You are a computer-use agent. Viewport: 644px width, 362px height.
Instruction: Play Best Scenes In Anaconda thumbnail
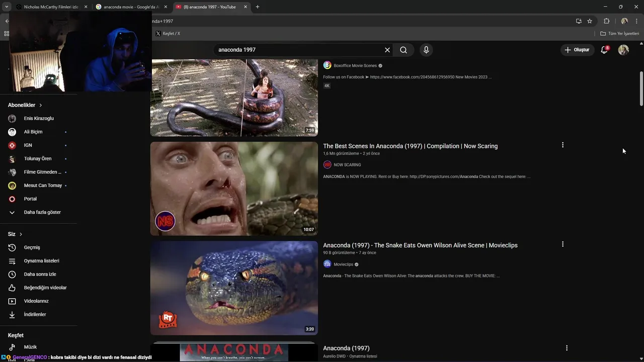click(234, 189)
